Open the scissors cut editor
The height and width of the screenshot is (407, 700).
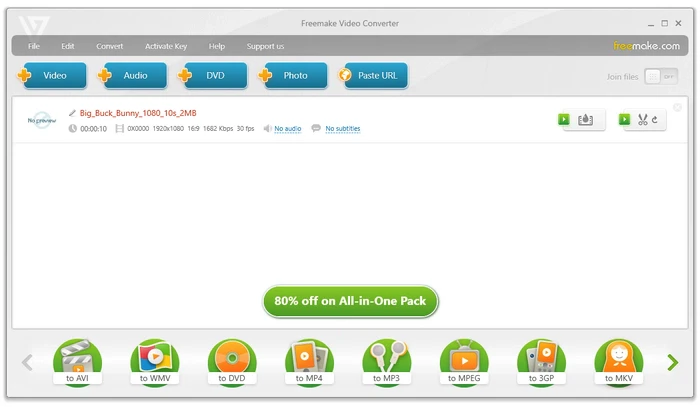[x=642, y=120]
